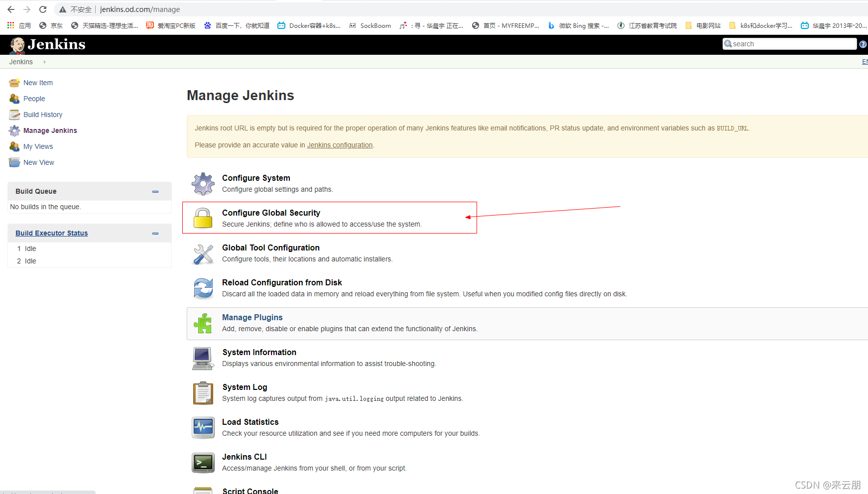Click the Jenkins breadcrumb link
The width and height of the screenshot is (868, 494).
tap(21, 62)
